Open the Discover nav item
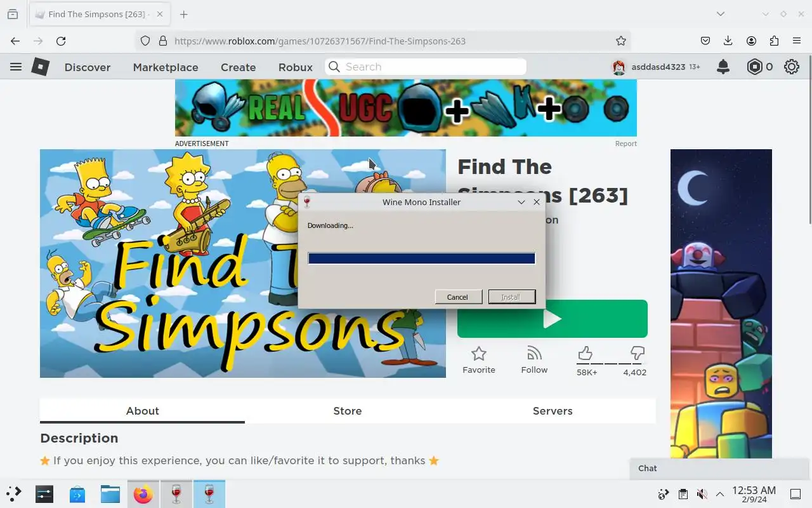The image size is (812, 508). (x=88, y=67)
